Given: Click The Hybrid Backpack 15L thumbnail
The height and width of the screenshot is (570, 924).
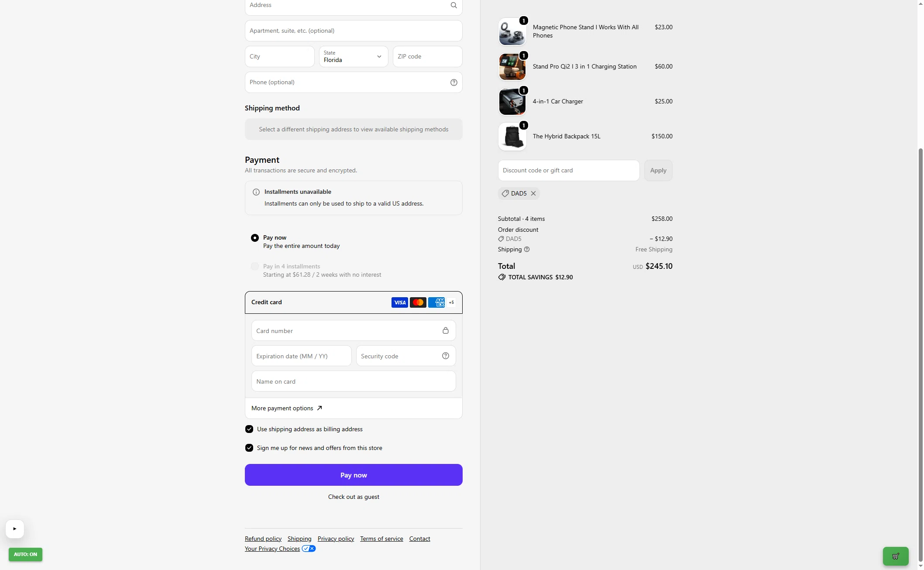Looking at the screenshot, I should tap(512, 137).
